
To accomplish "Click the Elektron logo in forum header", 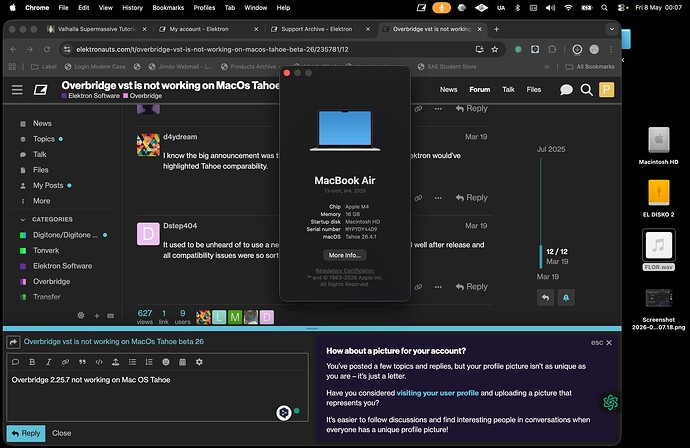I will (40, 90).
